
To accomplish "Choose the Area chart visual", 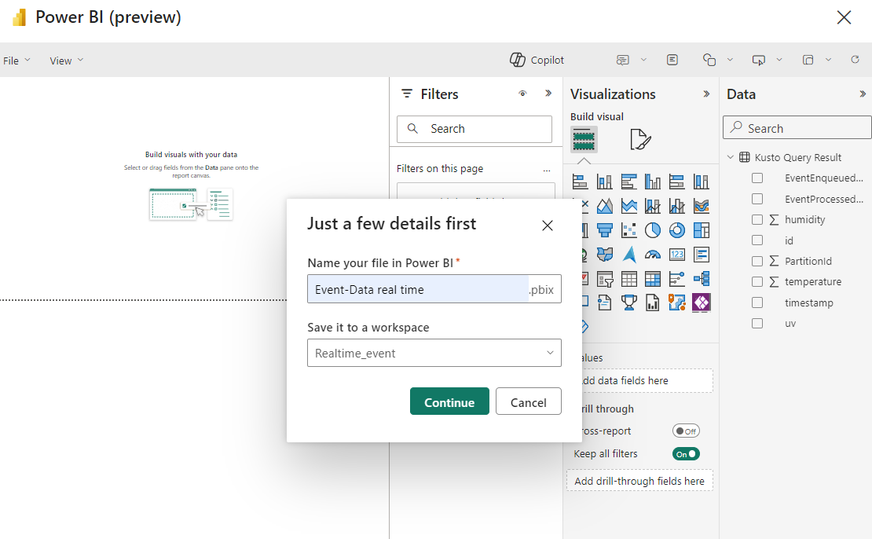I will click(x=605, y=206).
